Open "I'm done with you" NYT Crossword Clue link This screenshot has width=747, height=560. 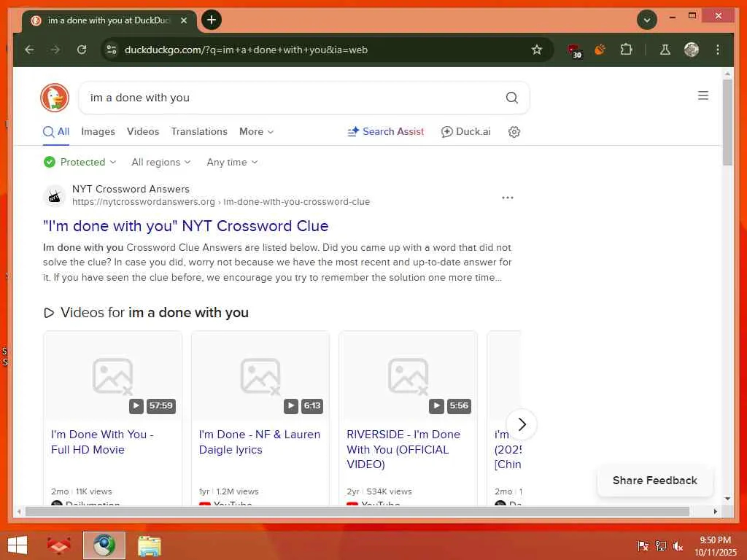pyautogui.click(x=186, y=226)
